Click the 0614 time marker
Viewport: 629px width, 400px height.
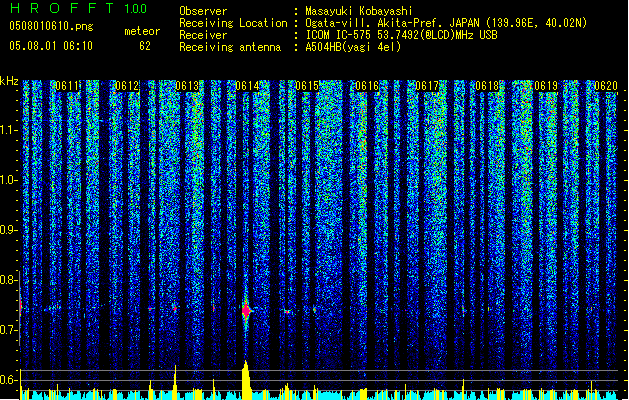247,86
